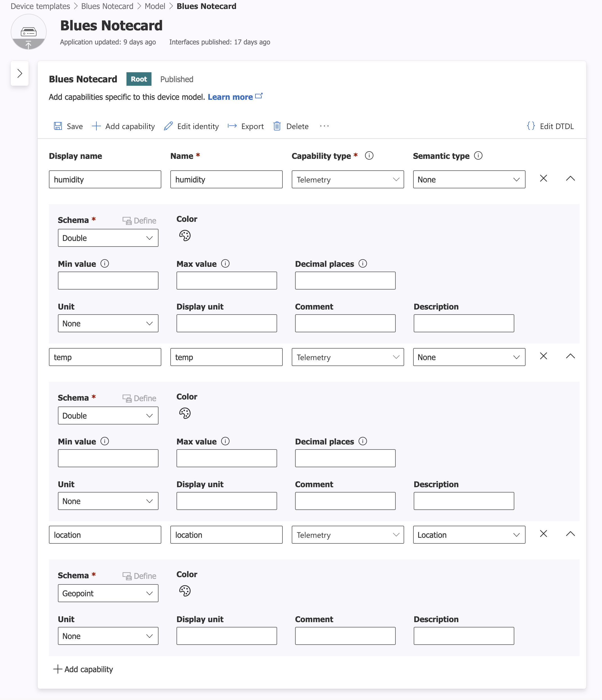Open temp color palette picker
602x700 pixels.
click(x=185, y=413)
